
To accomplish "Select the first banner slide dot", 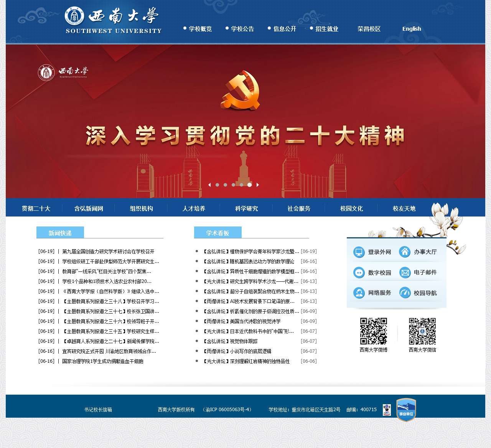I will (x=217, y=185).
